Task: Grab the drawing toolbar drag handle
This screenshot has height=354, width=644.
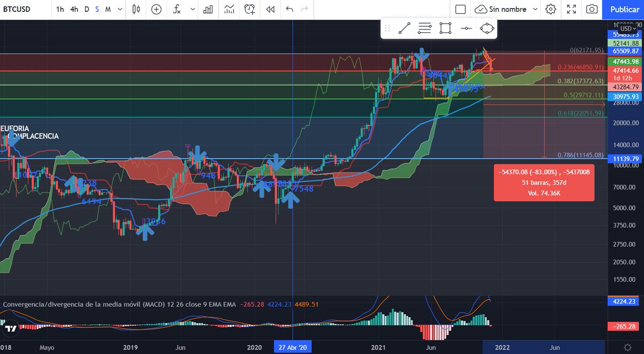Action: tap(387, 28)
